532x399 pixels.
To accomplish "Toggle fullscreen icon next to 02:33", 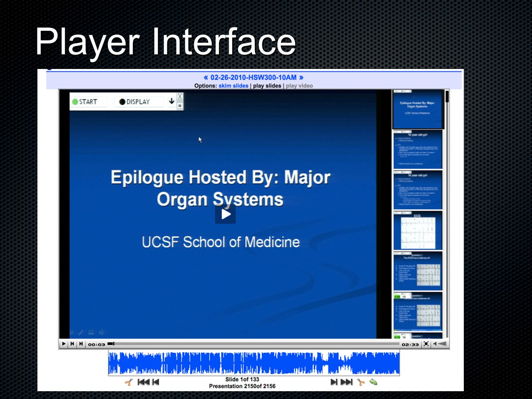I will [x=426, y=344].
